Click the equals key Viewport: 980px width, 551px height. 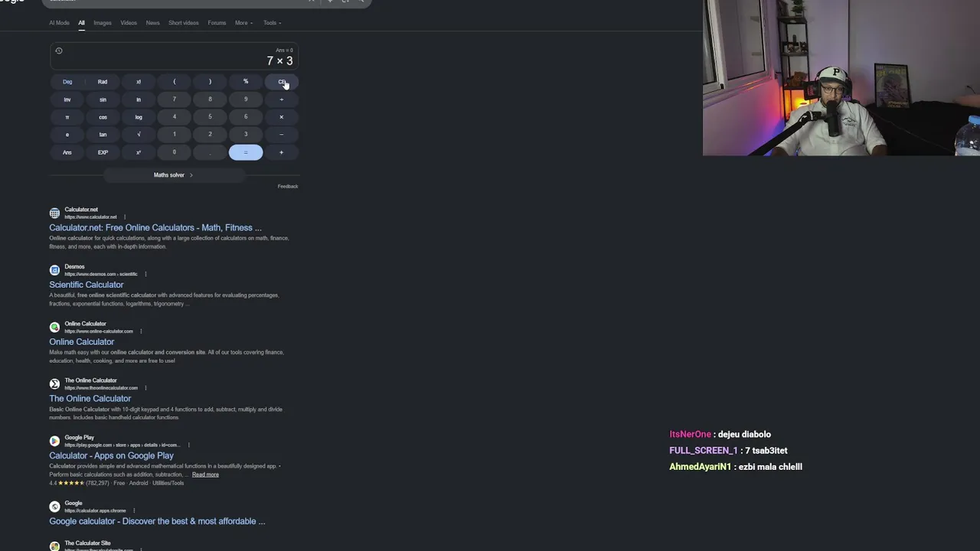pyautogui.click(x=246, y=152)
